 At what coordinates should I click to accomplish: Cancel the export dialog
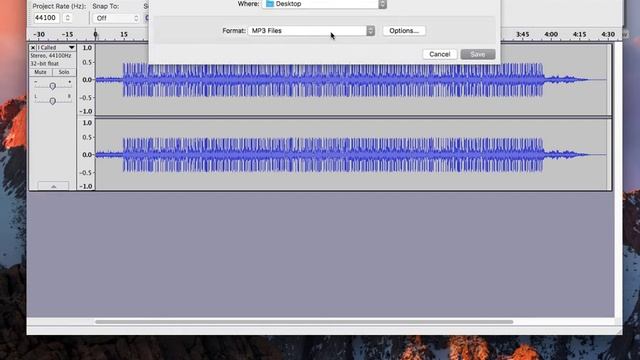click(x=440, y=54)
